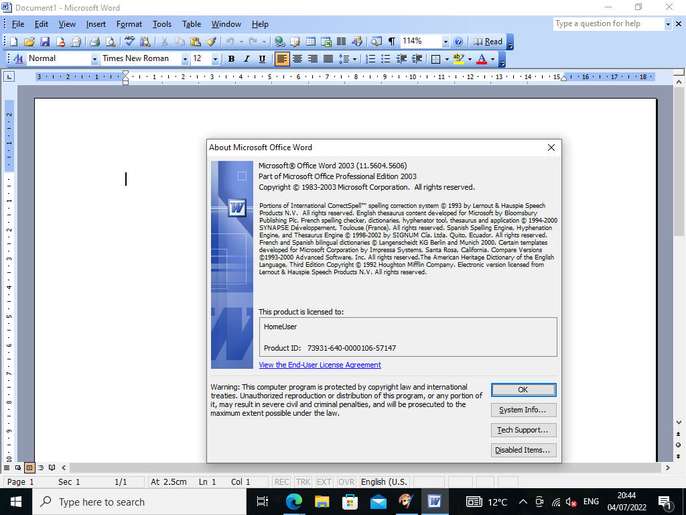The height and width of the screenshot is (515, 686).
Task: Toggle Align Left button
Action: (x=282, y=59)
